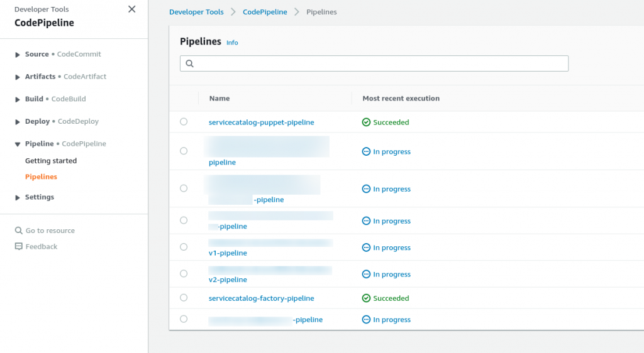Screen dimensions: 644x353
Task: Click In progress status of v2-pipeline
Action: tap(386, 274)
